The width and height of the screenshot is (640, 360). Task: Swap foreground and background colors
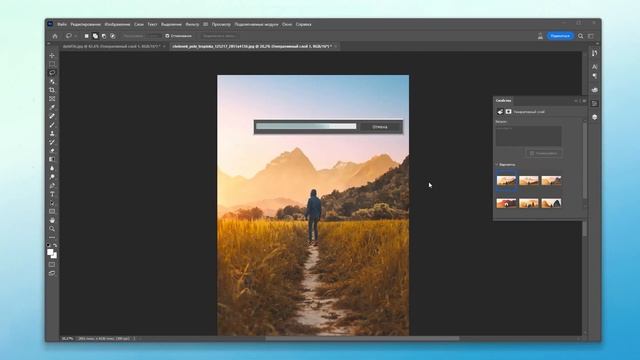[55, 245]
